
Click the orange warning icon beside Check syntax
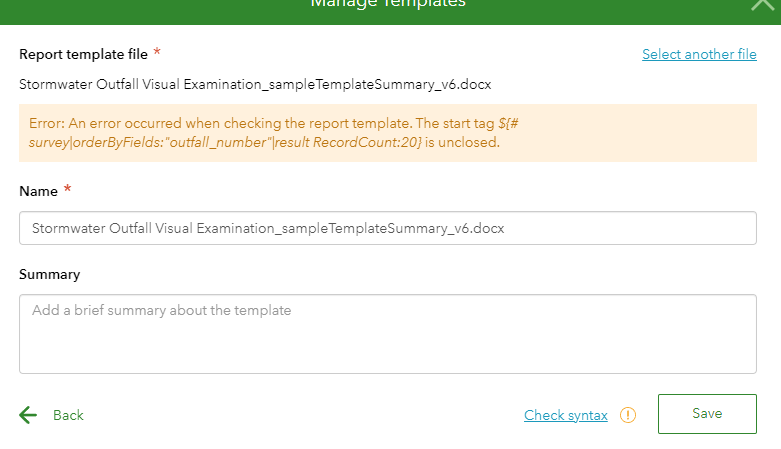(x=628, y=415)
